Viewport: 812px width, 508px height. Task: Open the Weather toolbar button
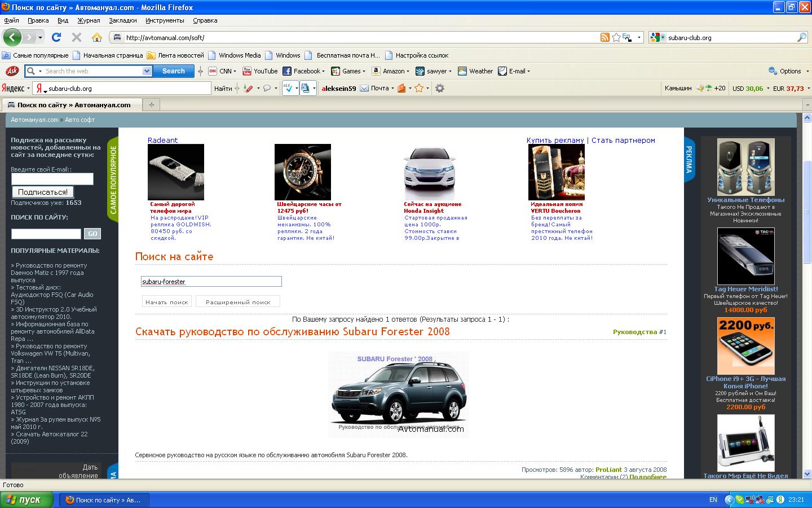pos(475,71)
